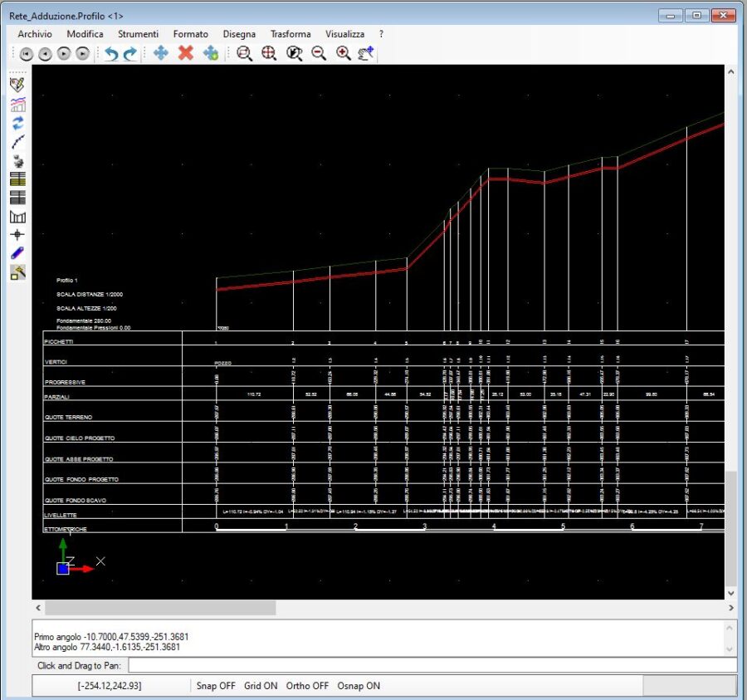
Task: Undo the last action
Action: click(111, 53)
